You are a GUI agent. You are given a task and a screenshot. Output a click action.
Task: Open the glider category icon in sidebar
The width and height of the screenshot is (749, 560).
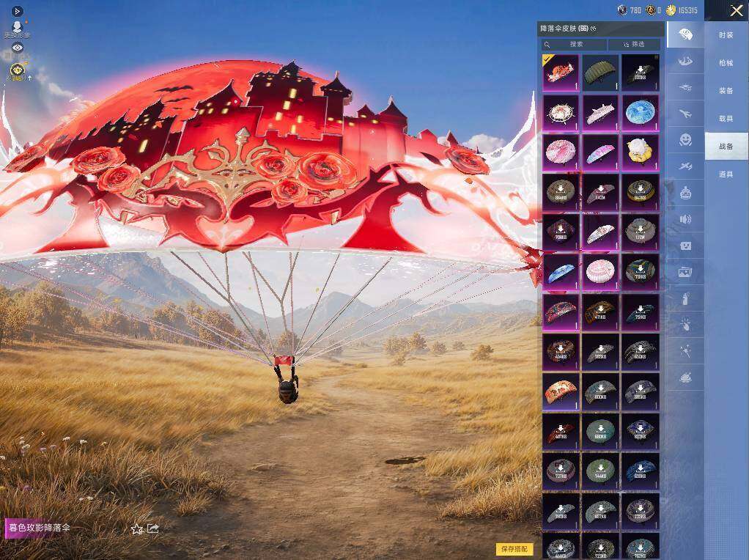click(x=685, y=61)
